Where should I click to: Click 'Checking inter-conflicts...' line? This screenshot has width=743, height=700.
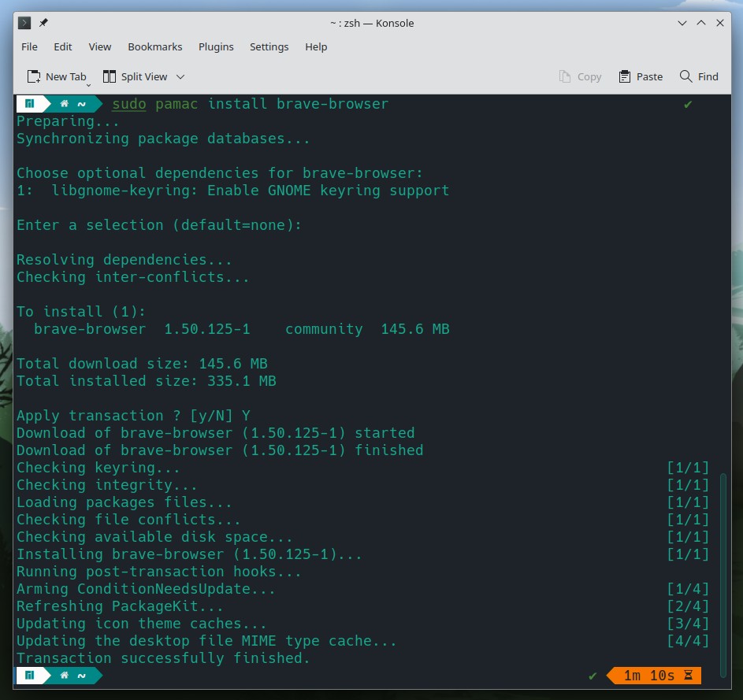point(132,277)
